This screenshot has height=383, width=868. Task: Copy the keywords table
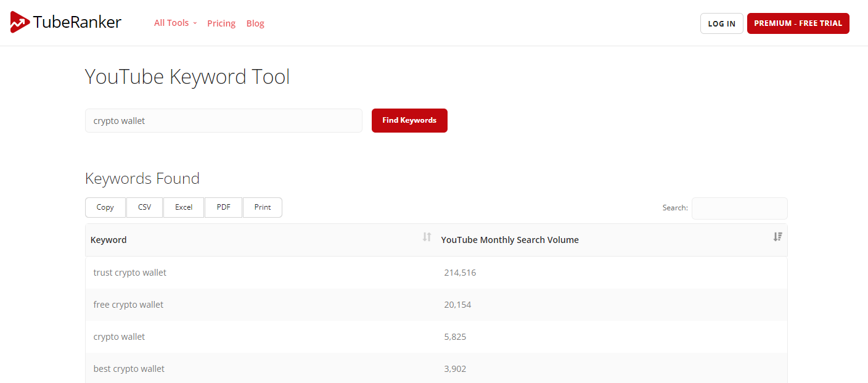(105, 207)
